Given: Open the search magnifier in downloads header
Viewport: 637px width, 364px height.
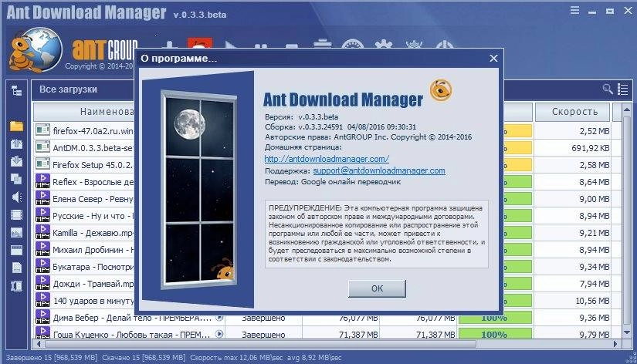Looking at the screenshot, I should (608, 89).
